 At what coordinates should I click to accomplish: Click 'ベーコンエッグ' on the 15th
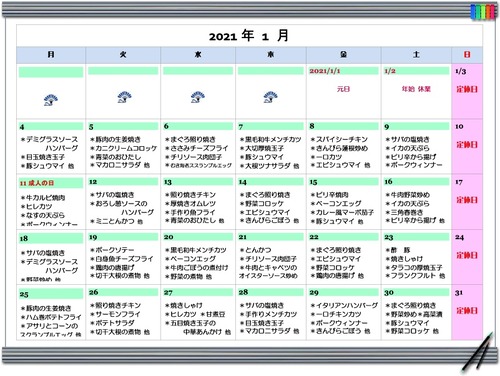point(338,203)
